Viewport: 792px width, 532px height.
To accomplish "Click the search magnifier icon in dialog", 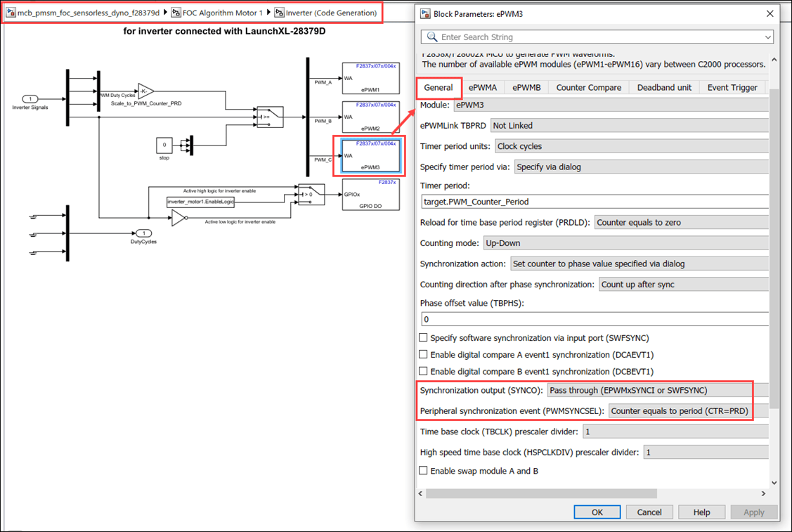I will click(x=432, y=37).
